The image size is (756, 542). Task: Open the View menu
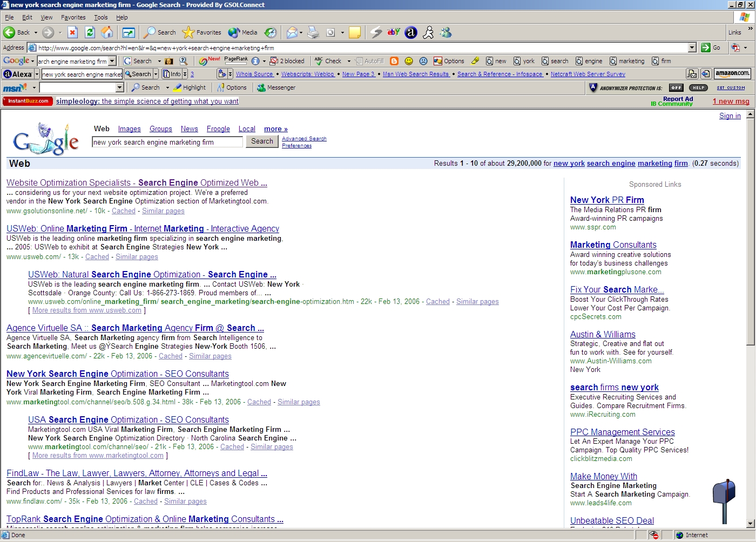[46, 17]
